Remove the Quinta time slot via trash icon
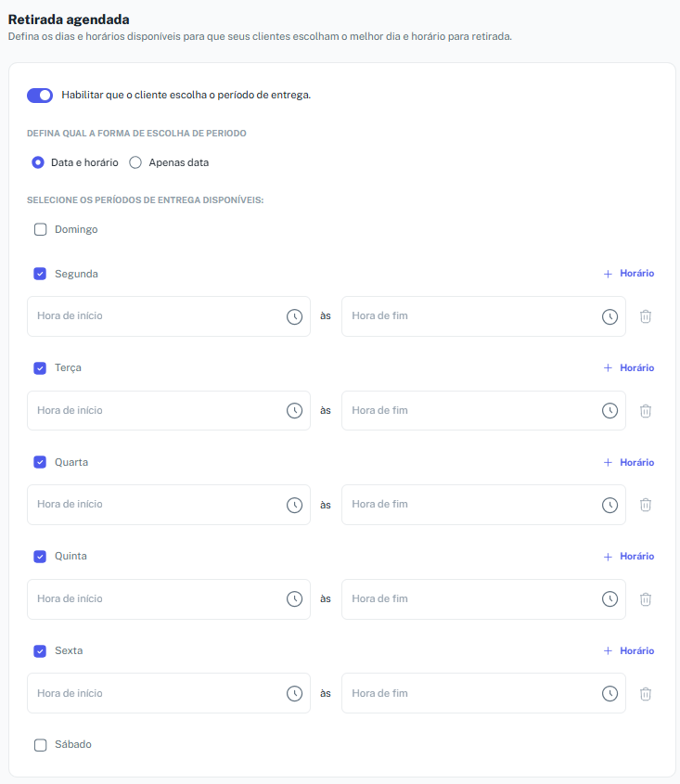Screen dimensions: 680x784 (646, 599)
